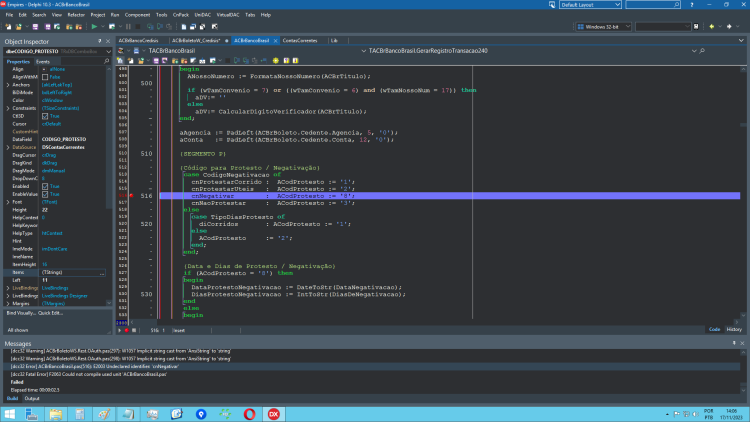Close the ACBrBancoBrasil editor tab
This screenshot has height=422, width=750.
[x=276, y=41]
